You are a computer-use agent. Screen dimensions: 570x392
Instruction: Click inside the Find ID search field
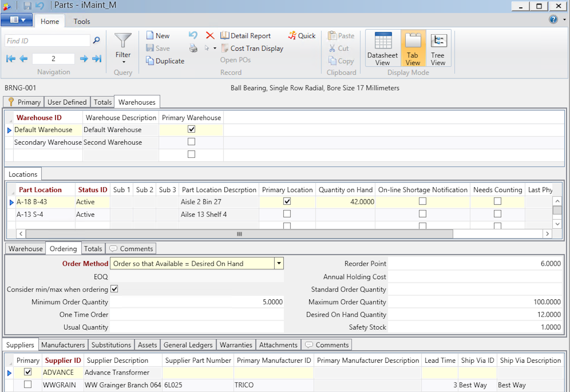47,40
